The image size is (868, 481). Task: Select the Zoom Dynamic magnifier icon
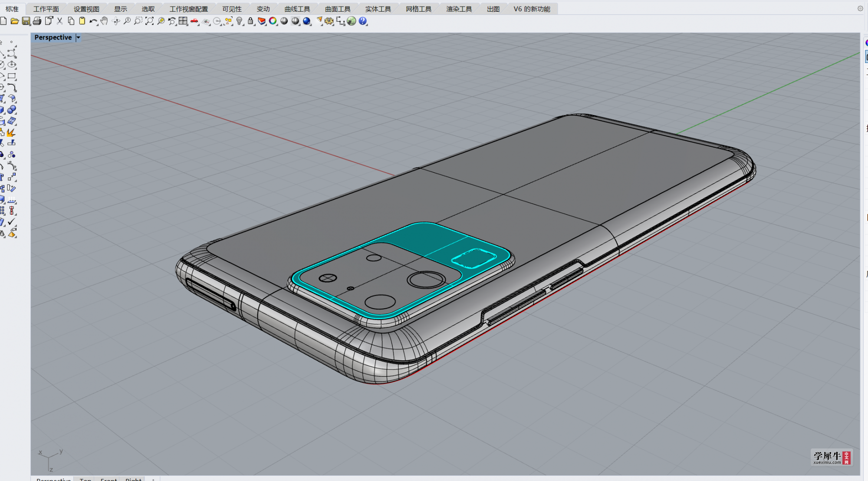(x=127, y=21)
